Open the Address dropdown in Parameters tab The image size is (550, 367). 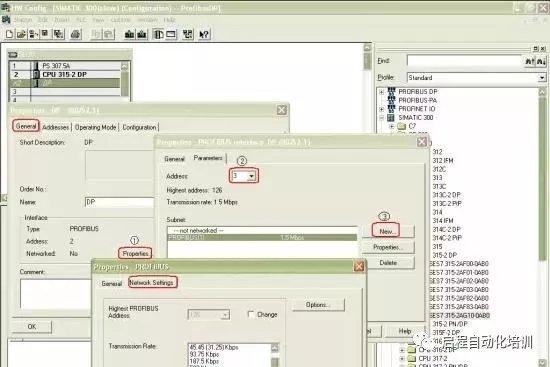(x=251, y=175)
